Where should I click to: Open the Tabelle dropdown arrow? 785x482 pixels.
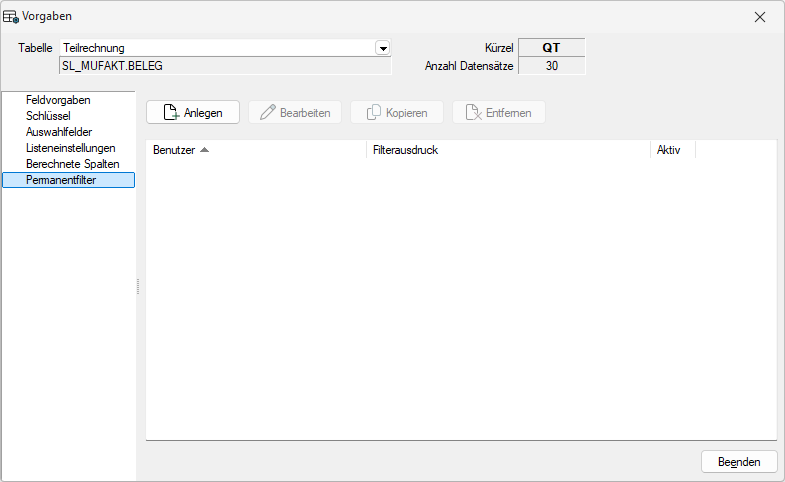point(382,48)
